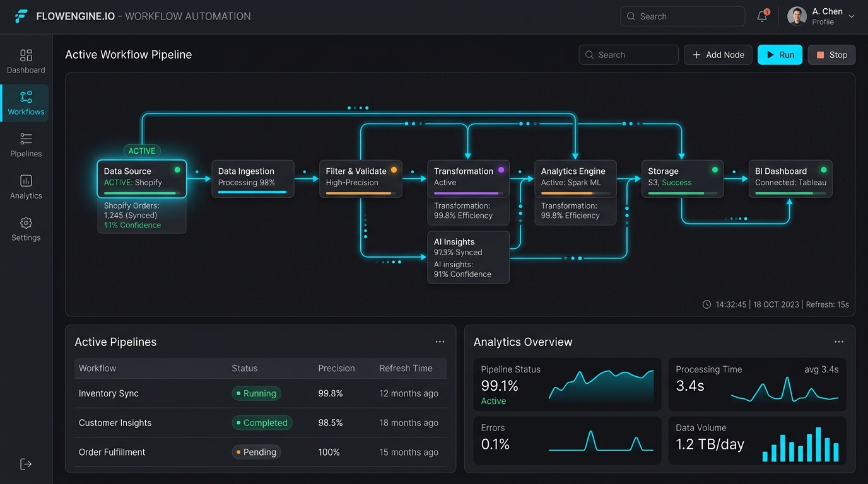Open the notifications bell

pyautogui.click(x=762, y=16)
